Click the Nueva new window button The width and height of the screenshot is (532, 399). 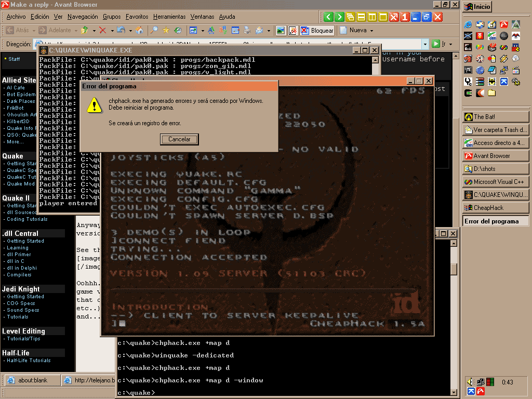(x=353, y=30)
